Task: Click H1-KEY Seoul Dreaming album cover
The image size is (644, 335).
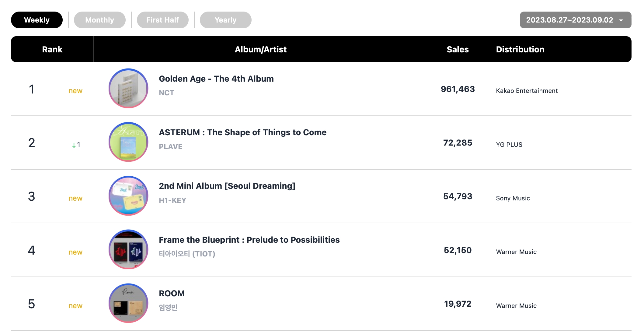Action: (x=128, y=196)
